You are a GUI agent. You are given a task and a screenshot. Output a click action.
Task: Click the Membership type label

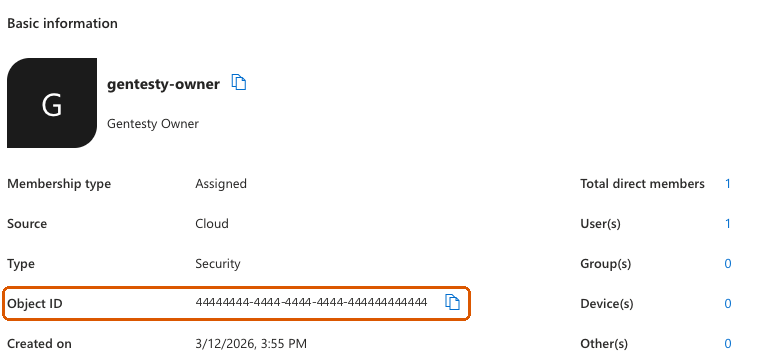tap(59, 184)
